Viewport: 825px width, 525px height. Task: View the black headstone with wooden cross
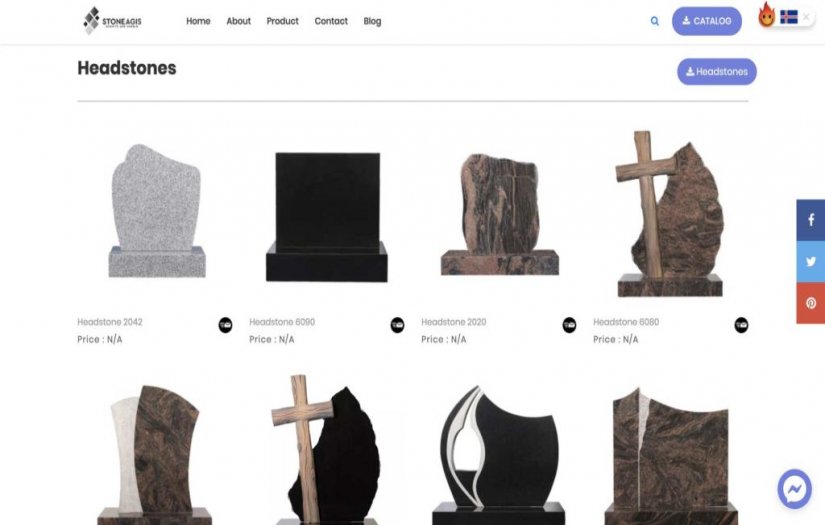click(326, 450)
